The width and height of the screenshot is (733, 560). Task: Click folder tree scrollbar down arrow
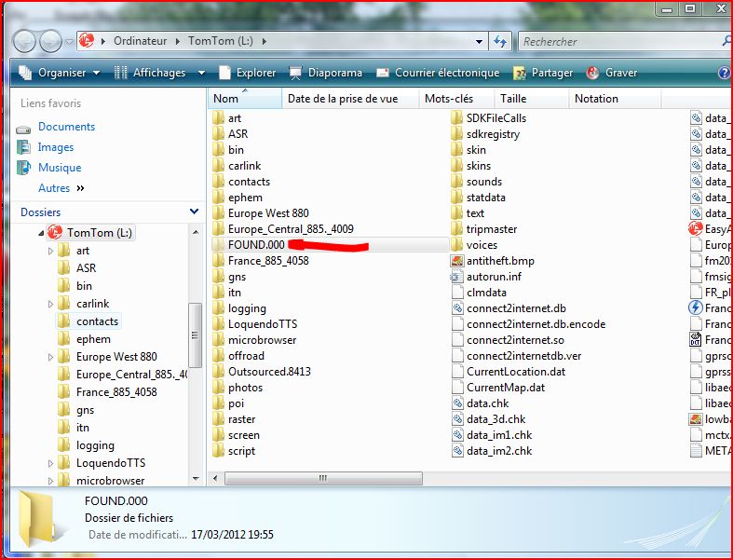tap(196, 479)
